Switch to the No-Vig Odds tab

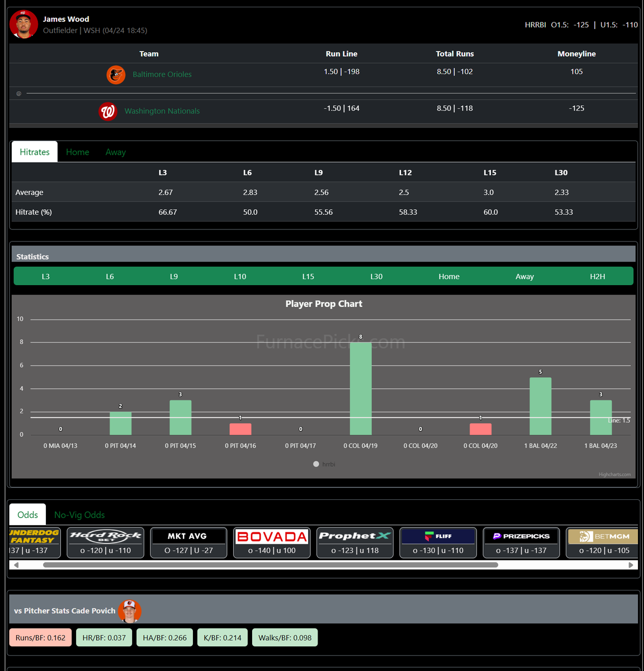[79, 514]
